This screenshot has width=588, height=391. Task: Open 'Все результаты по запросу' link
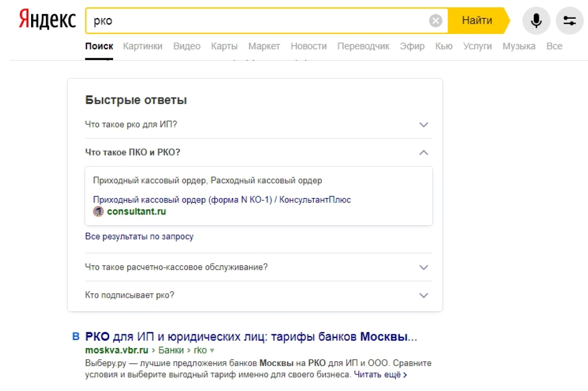139,237
